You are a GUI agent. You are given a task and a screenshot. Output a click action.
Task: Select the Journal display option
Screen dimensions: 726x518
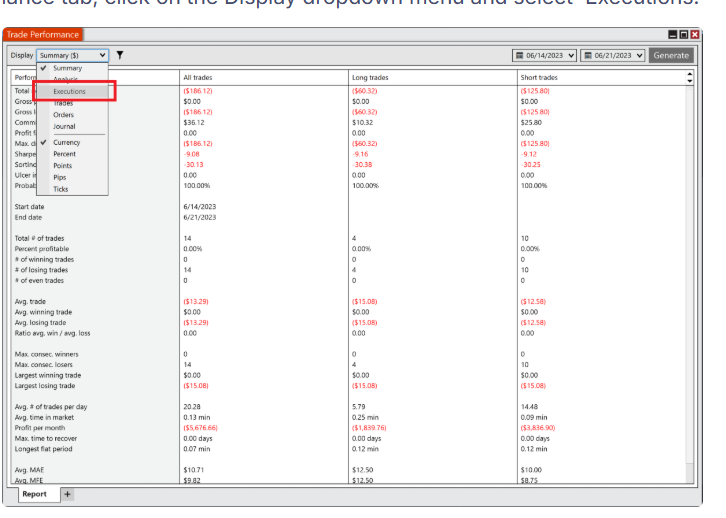pos(64,126)
